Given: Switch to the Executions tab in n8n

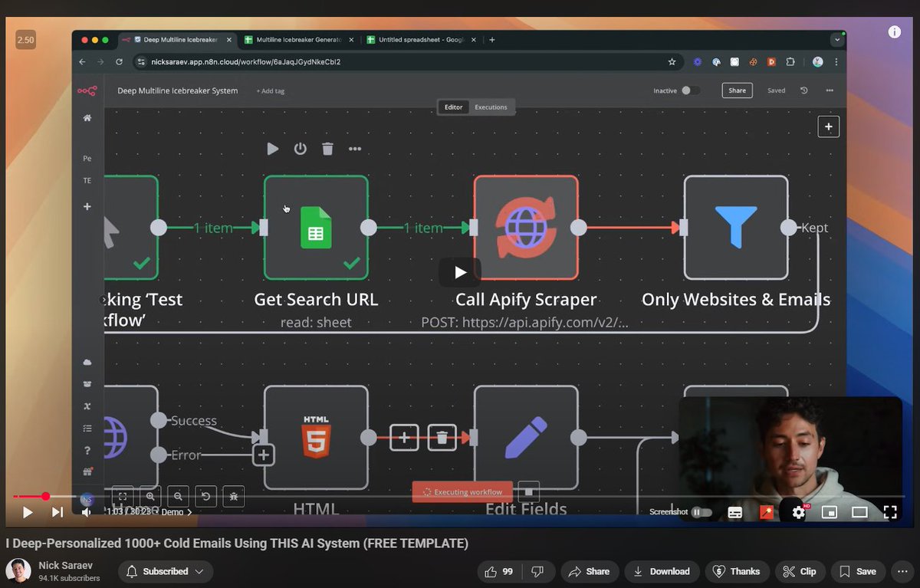Looking at the screenshot, I should [x=491, y=107].
